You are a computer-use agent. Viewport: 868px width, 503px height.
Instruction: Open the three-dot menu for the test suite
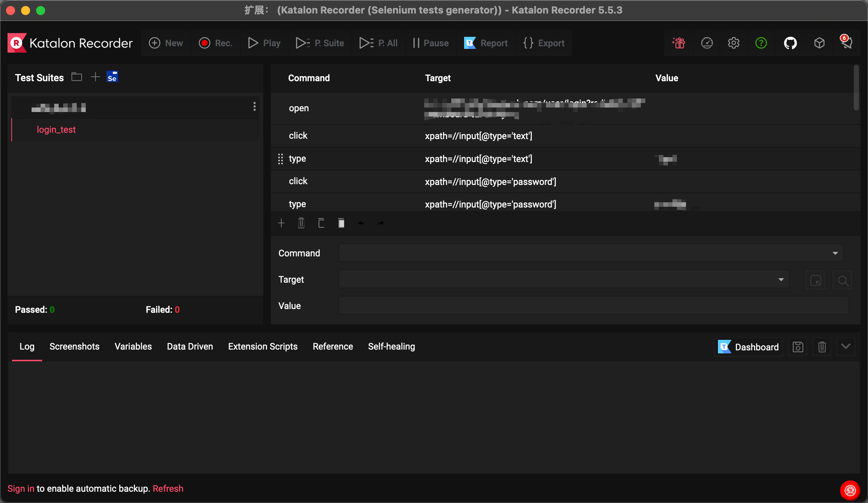[x=255, y=106]
